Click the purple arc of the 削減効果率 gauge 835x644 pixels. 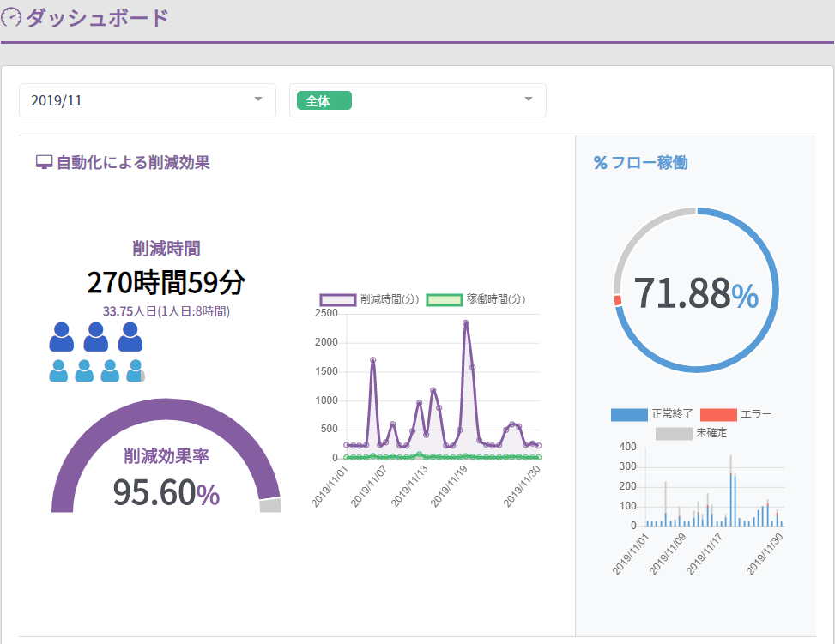pos(166,409)
